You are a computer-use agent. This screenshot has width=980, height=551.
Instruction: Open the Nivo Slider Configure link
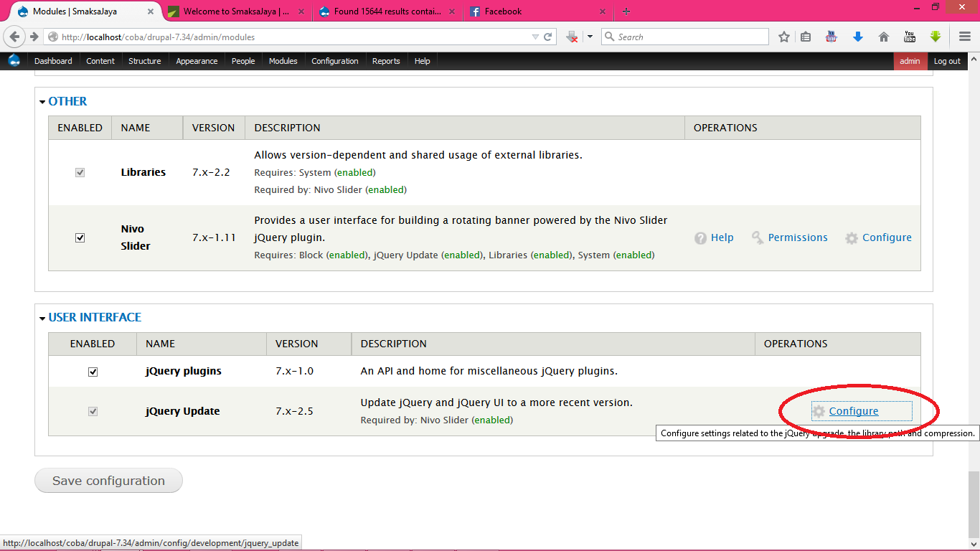coord(887,237)
